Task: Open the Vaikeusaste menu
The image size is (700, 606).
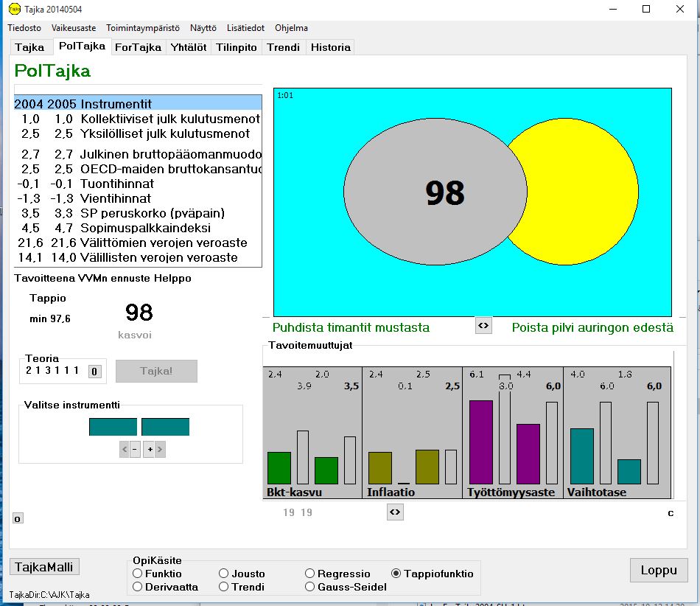Action: coord(74,28)
